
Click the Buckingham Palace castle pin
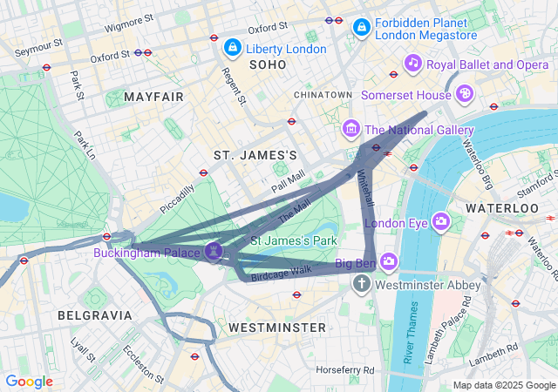tap(214, 251)
